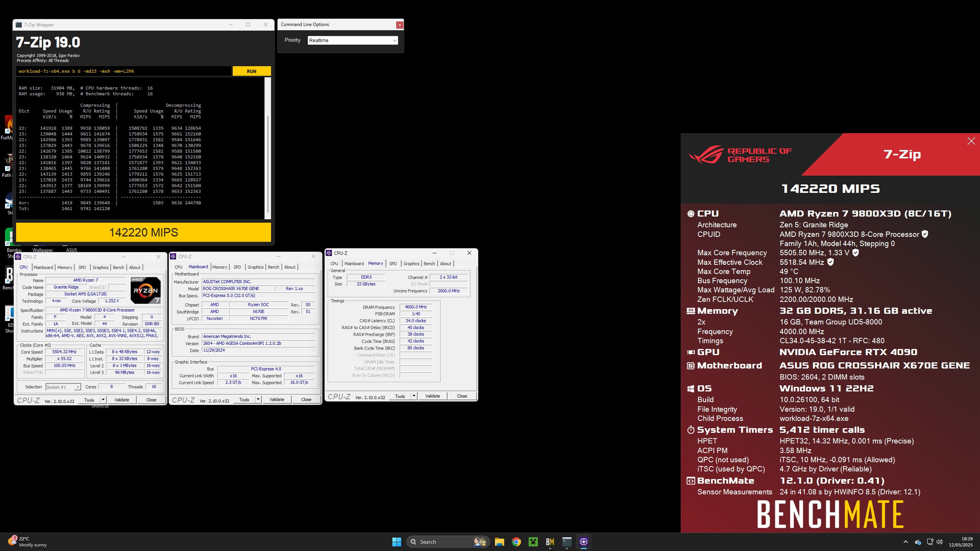Click the 7-Zip Wrapper title bar icon
Viewport: 980px width, 551px height.
pyautogui.click(x=19, y=25)
